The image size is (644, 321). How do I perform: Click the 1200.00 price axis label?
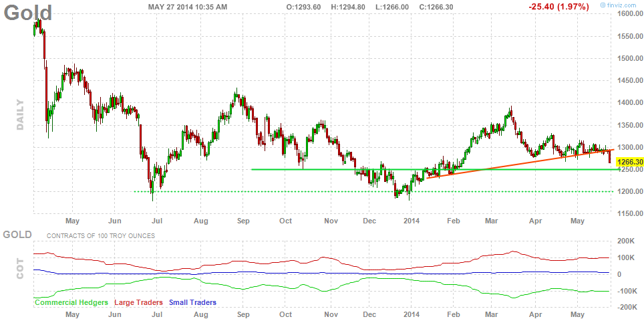tap(630, 191)
